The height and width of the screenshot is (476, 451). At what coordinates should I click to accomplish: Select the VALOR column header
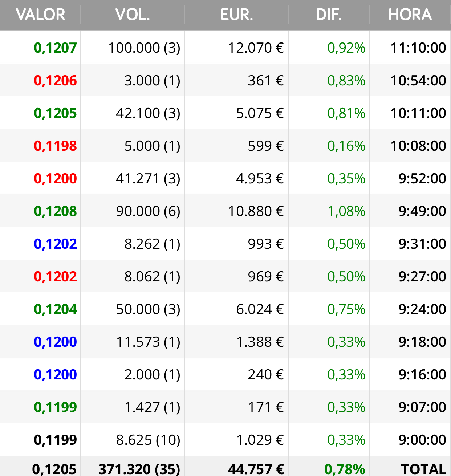pos(40,15)
